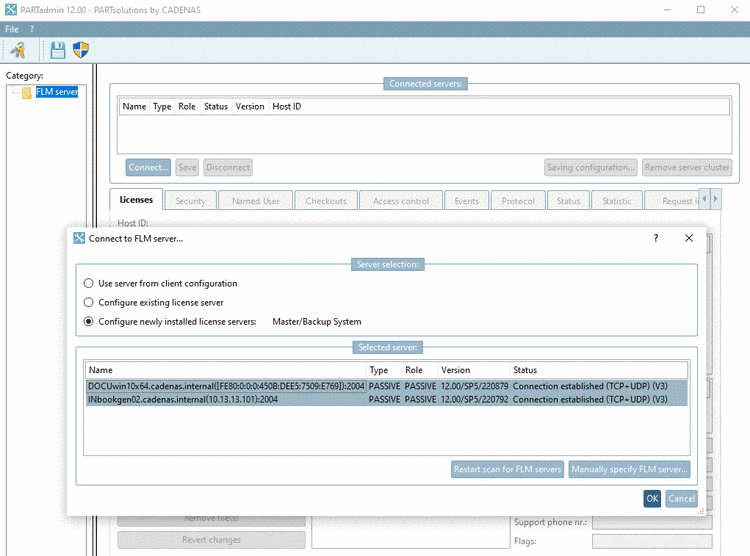
Task: Open the Protocol tab
Action: pyautogui.click(x=518, y=201)
